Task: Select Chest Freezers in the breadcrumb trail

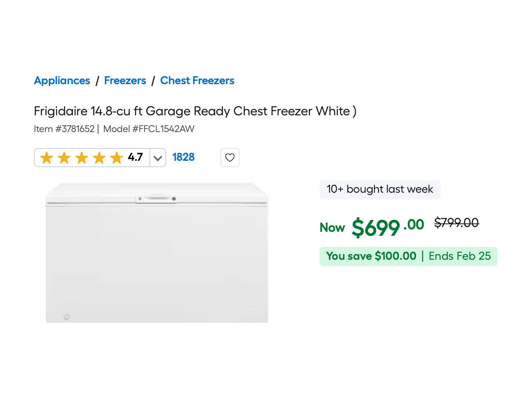Action: 197,80
